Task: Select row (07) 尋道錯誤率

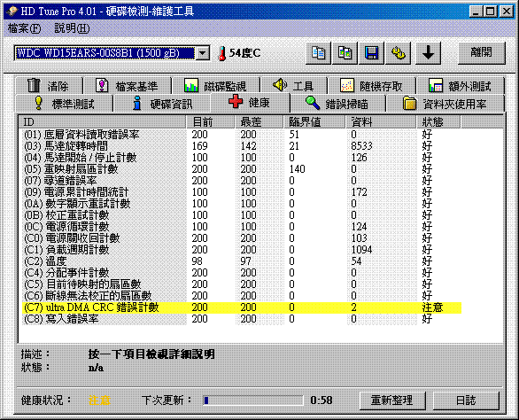Action: tap(242, 181)
